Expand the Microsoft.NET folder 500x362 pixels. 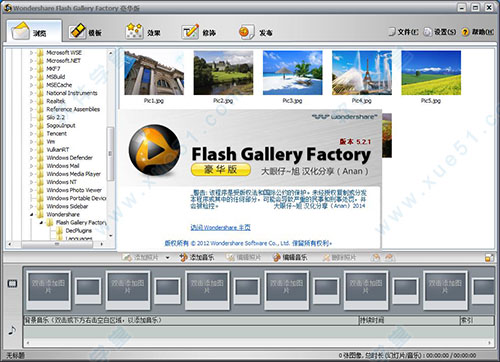pos(31,61)
